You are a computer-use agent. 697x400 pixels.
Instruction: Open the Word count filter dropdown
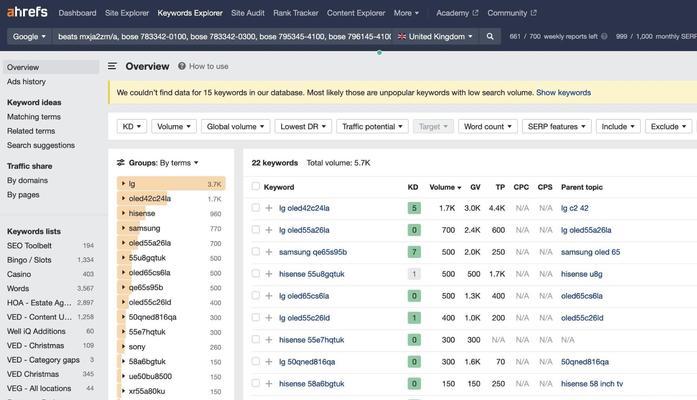[488, 127]
